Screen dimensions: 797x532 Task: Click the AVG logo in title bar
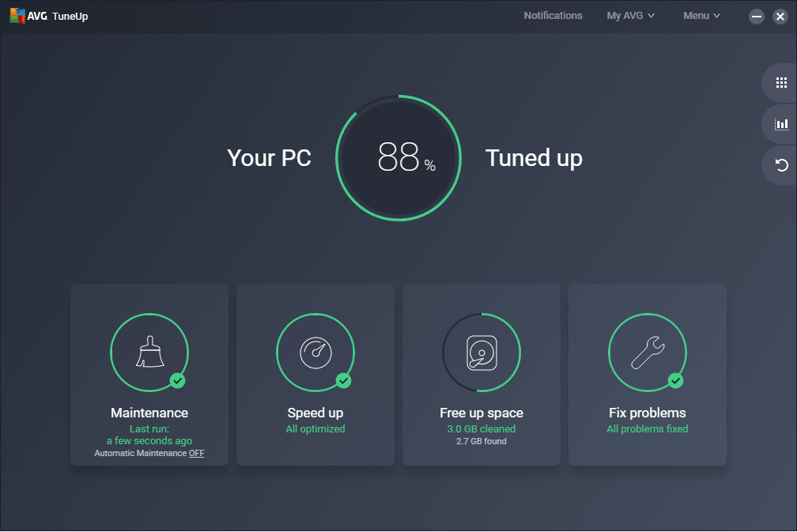coord(17,16)
